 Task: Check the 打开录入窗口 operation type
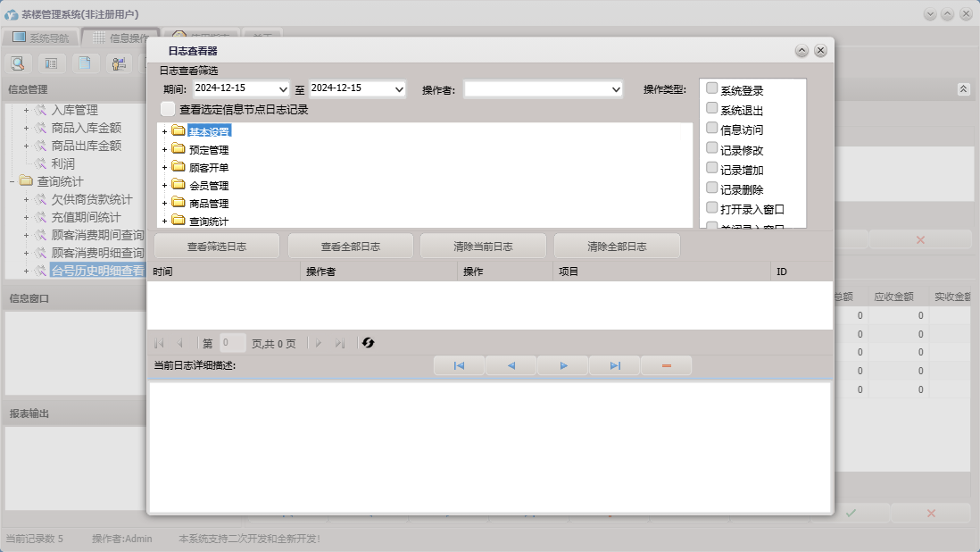711,207
